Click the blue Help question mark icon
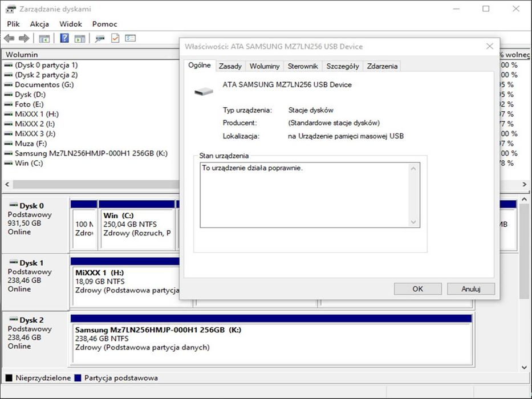This screenshot has width=532, height=399. 64,38
